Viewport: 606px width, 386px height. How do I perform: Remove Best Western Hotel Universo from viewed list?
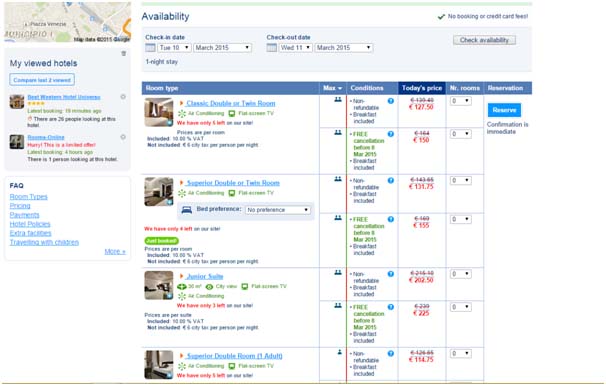tap(123, 97)
